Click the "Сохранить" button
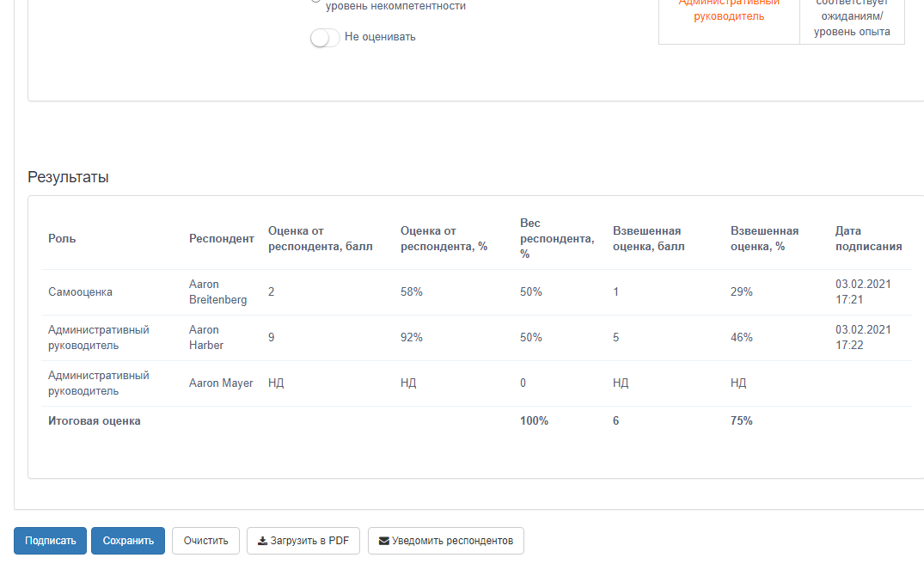The height and width of the screenshot is (564, 924). [x=128, y=541]
